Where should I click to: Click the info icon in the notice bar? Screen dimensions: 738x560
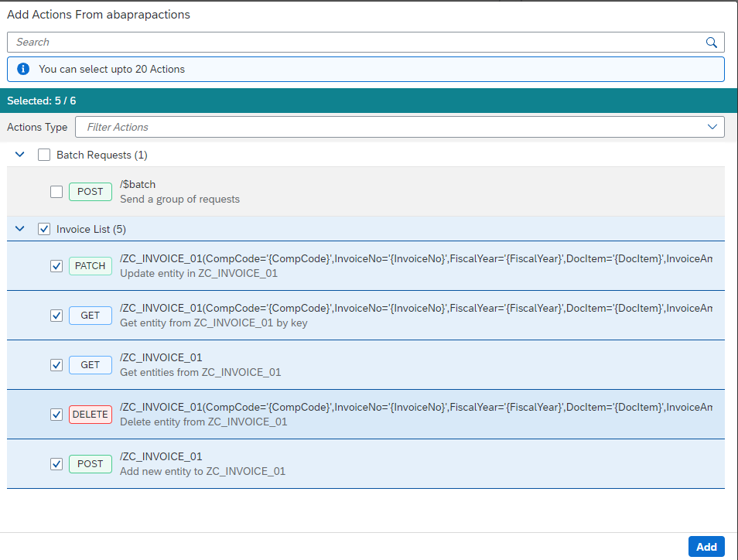(22, 69)
